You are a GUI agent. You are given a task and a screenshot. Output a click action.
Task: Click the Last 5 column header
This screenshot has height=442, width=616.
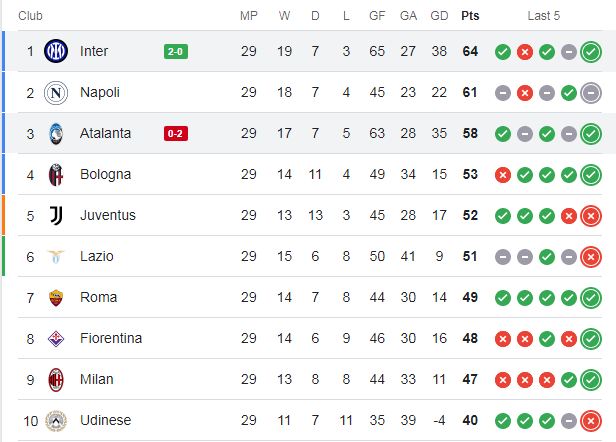tap(544, 16)
